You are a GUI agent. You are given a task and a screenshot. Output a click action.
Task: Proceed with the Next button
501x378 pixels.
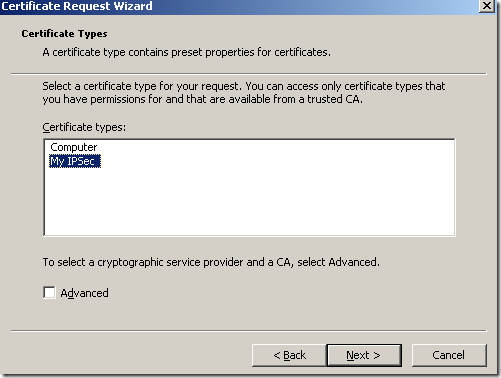pyautogui.click(x=364, y=355)
